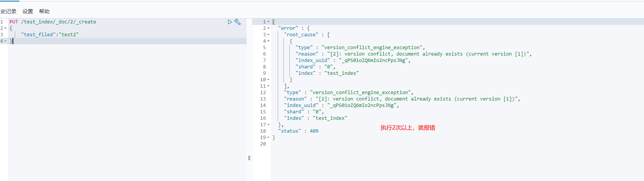
Task: Click the "test_filed":"test2" request line
Action: point(50,35)
